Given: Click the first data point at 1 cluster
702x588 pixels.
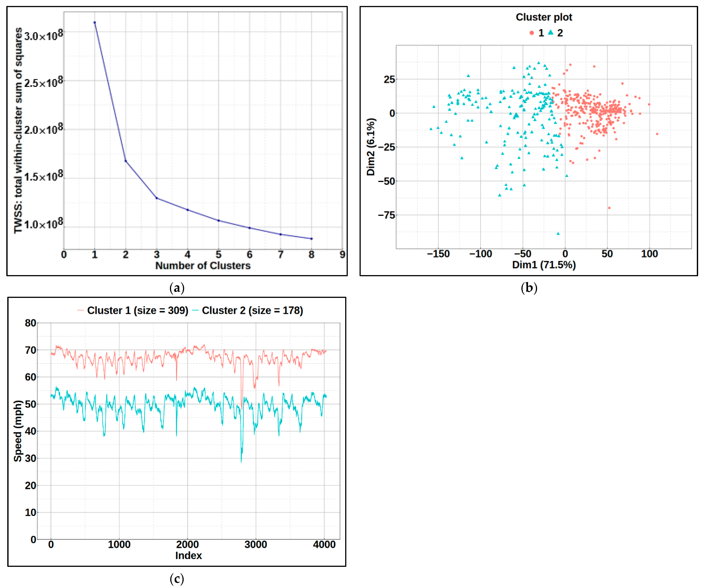Looking at the screenshot, I should click(95, 22).
